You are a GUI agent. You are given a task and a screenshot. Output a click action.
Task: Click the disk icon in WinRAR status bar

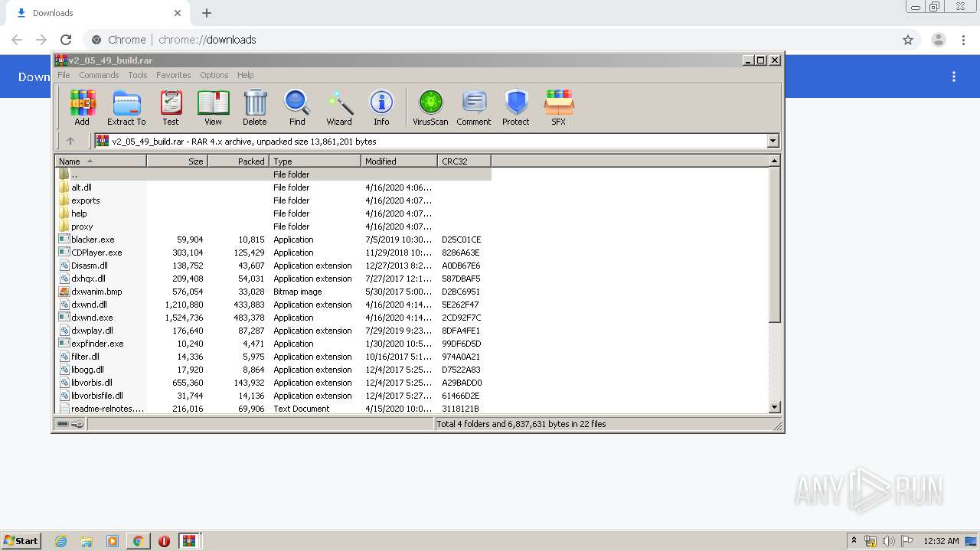pos(63,423)
